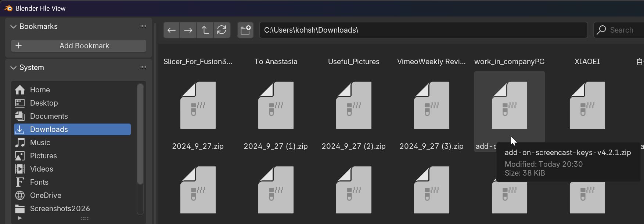Open Desktop in System list
Viewport: 644px width, 224px height.
pyautogui.click(x=72, y=103)
